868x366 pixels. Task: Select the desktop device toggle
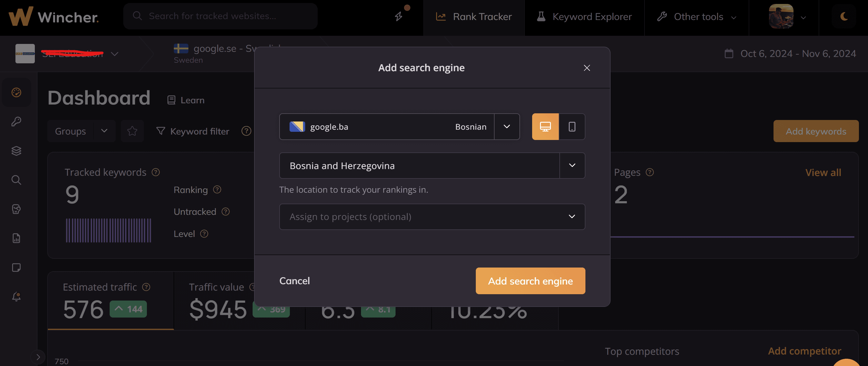(x=545, y=127)
